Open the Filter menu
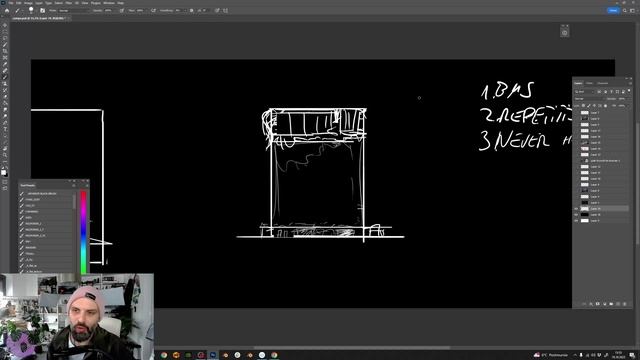The height and width of the screenshot is (360, 640). [69, 3]
